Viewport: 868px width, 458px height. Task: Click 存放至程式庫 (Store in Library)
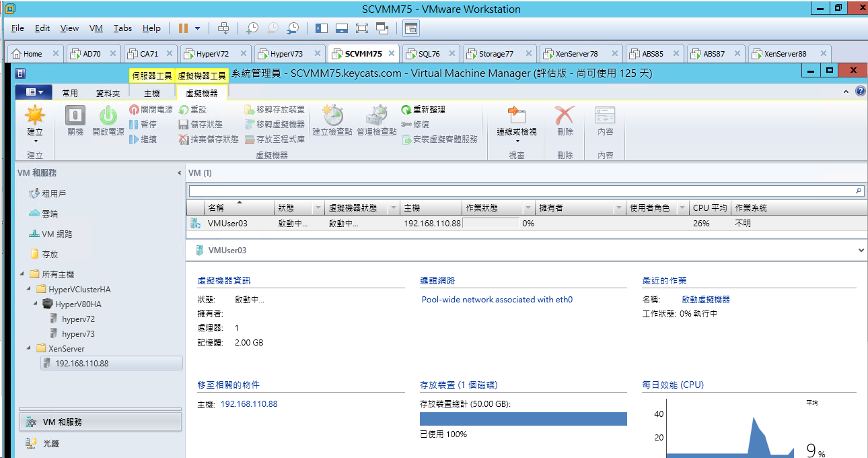click(275, 139)
